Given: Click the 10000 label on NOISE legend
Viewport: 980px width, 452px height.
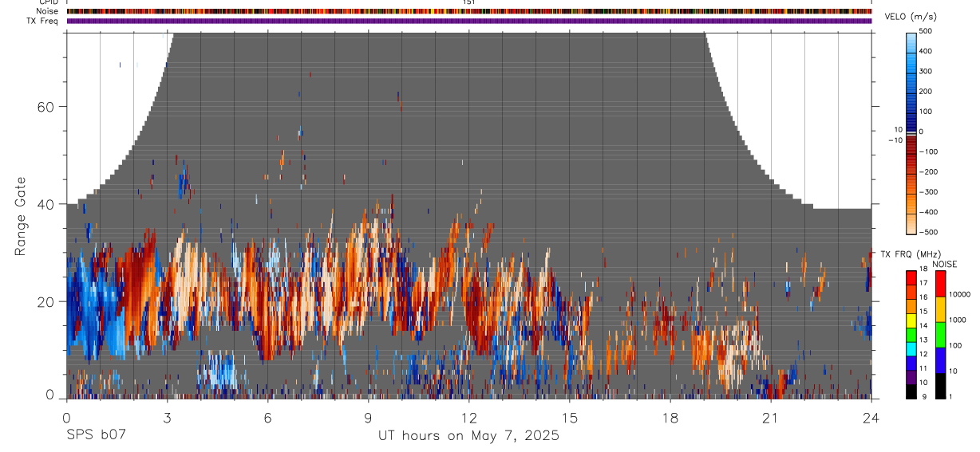Looking at the screenshot, I should click(958, 294).
